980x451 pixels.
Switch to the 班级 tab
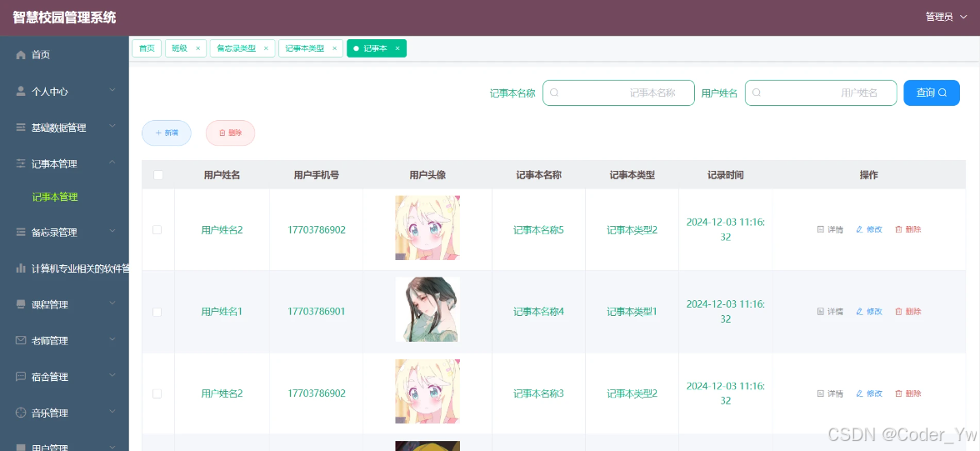tap(180, 48)
